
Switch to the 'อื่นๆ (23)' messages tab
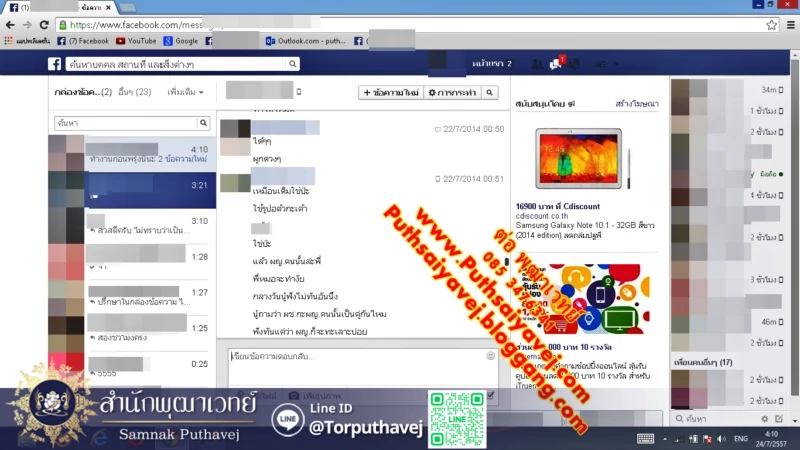click(134, 92)
